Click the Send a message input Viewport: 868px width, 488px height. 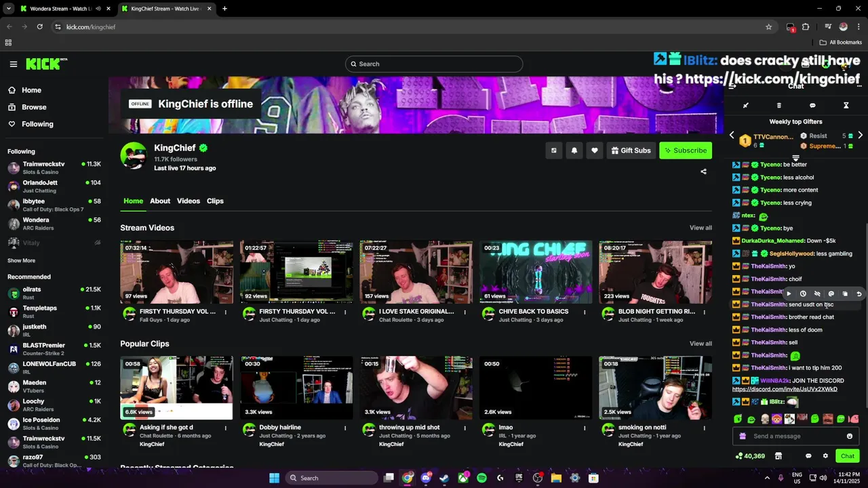tap(795, 436)
